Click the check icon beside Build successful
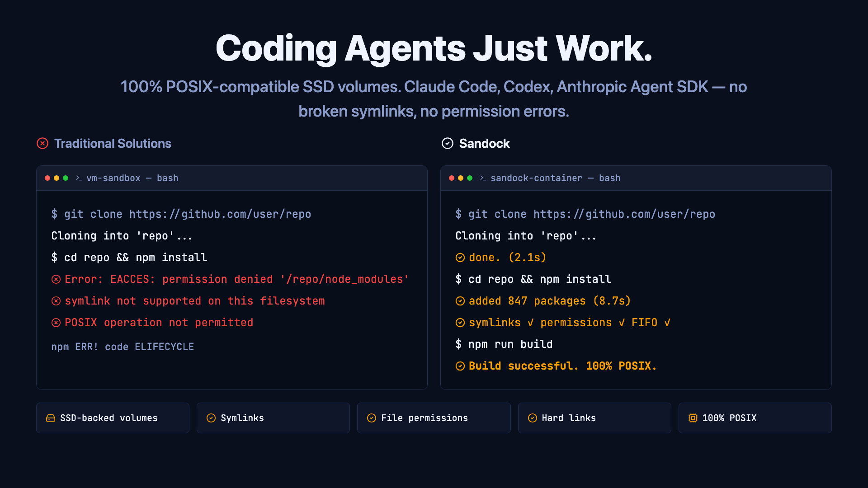Viewport: 868px width, 488px height. pos(460,366)
